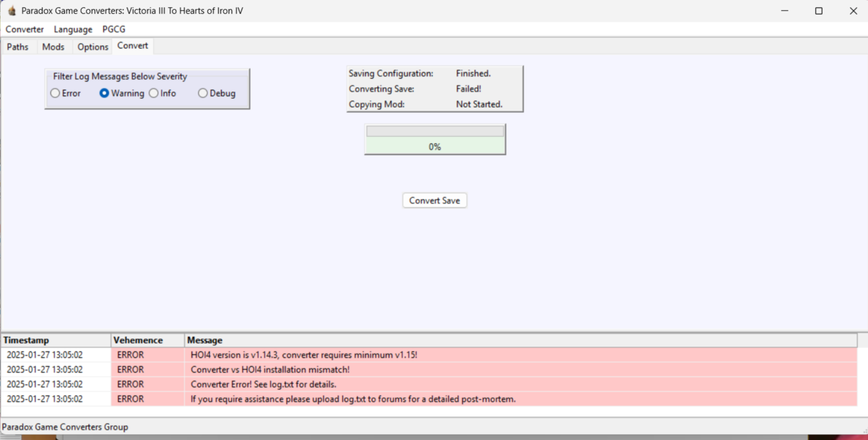Click the Convert Save button
This screenshot has height=440, width=868.
coord(434,201)
